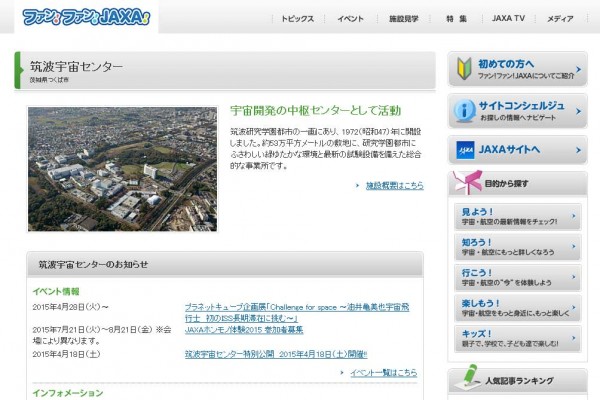
Task: Open the メディア menu item
Action: point(560,19)
